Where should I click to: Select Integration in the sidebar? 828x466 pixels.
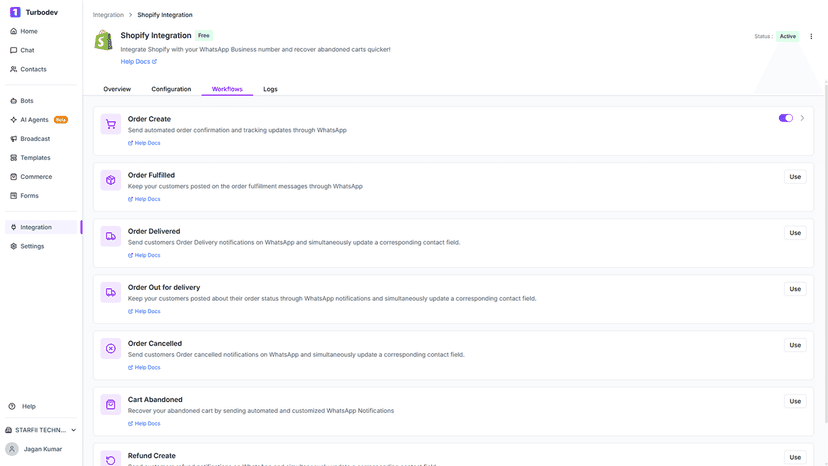click(x=41, y=227)
